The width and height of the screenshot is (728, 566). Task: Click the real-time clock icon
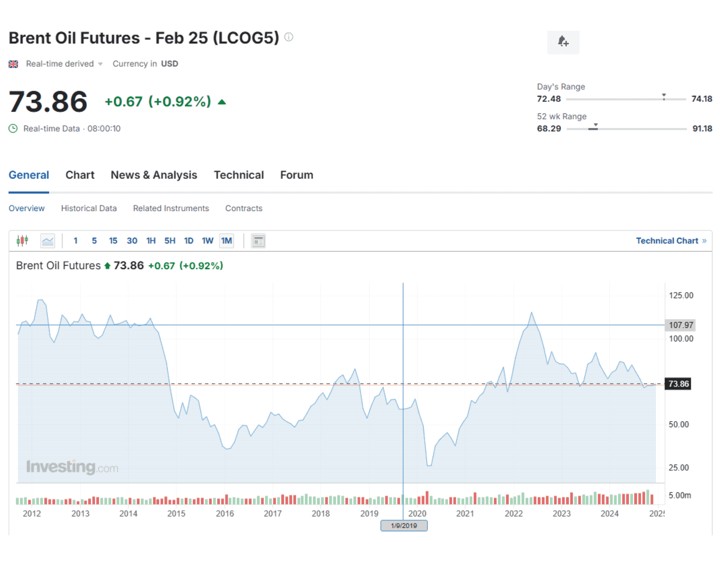tap(13, 128)
